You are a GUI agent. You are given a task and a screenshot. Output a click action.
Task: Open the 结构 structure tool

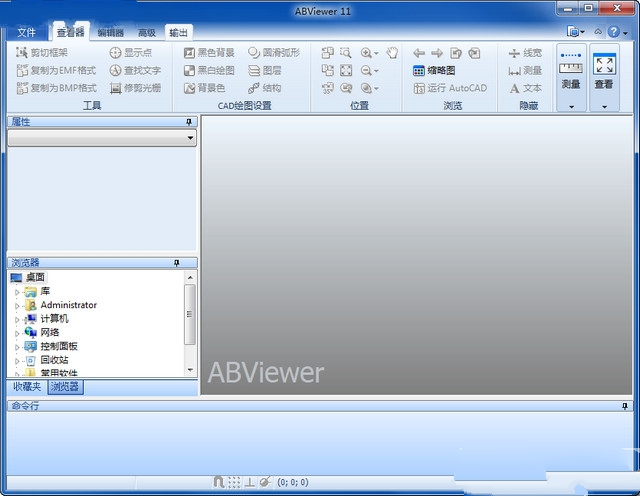tap(264, 88)
